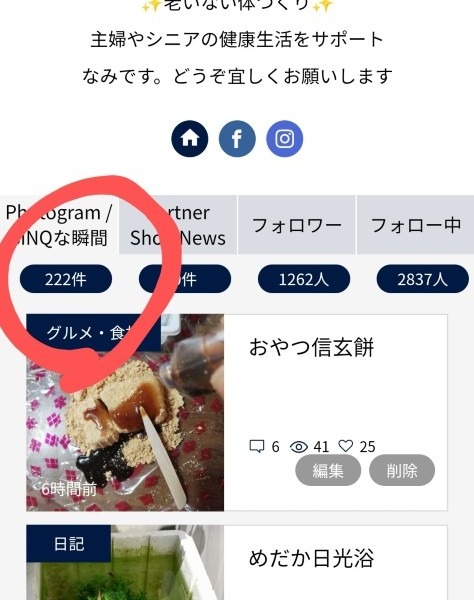474x600 pixels.
Task: Switch to the Partner Shop News tab
Action: [x=178, y=225]
